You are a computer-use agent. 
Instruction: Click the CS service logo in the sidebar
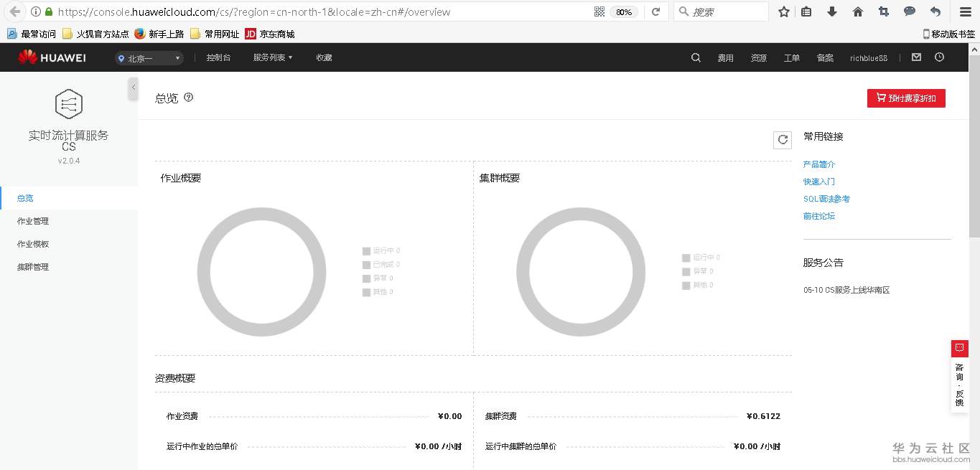(68, 103)
